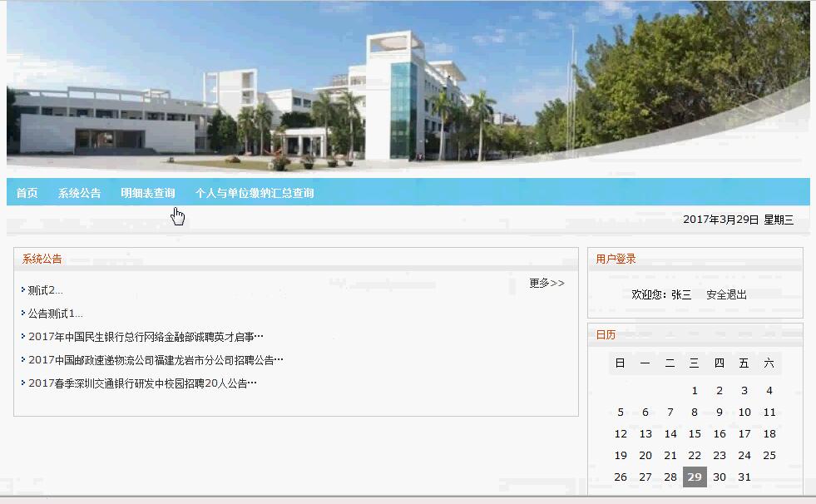The image size is (816, 504).
Task: Select day 19 in the calendar
Action: point(621,456)
